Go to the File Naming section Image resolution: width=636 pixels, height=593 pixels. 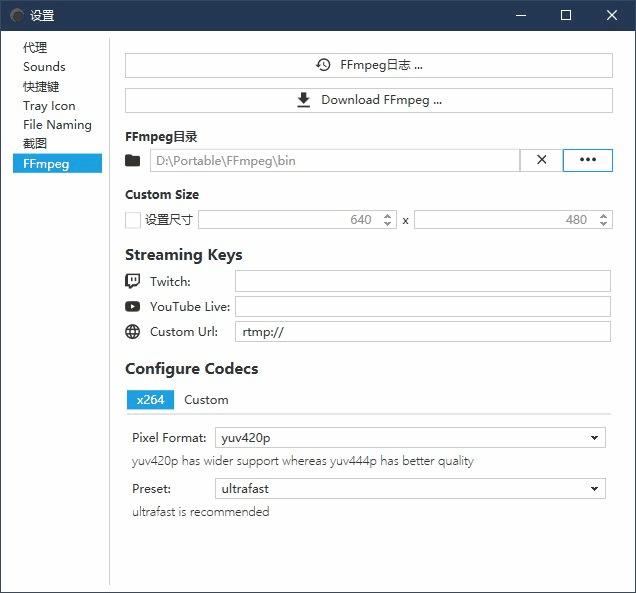click(x=57, y=125)
